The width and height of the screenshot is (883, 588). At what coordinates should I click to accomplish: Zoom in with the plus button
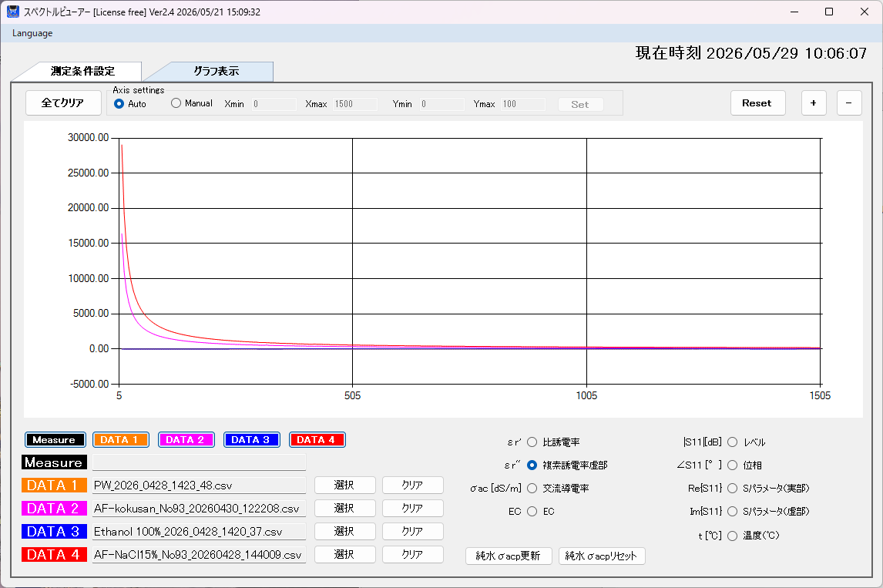coord(814,103)
